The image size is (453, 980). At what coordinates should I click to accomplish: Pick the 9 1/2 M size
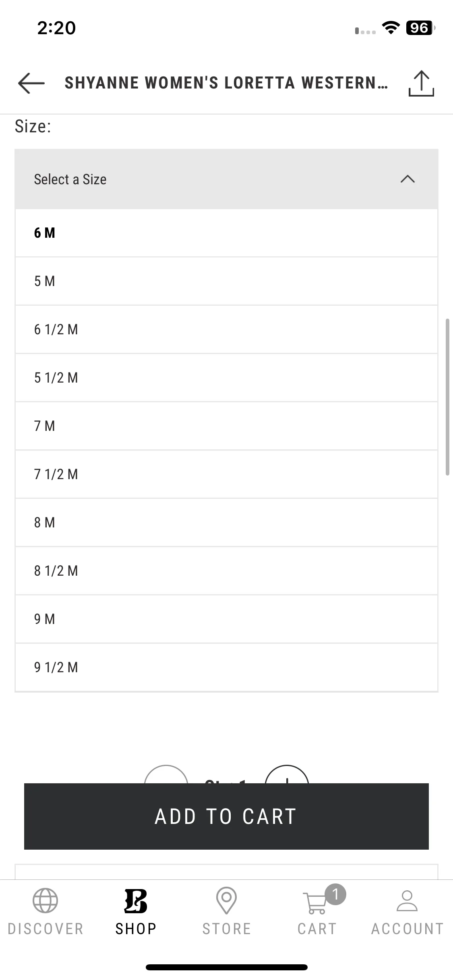(x=226, y=667)
